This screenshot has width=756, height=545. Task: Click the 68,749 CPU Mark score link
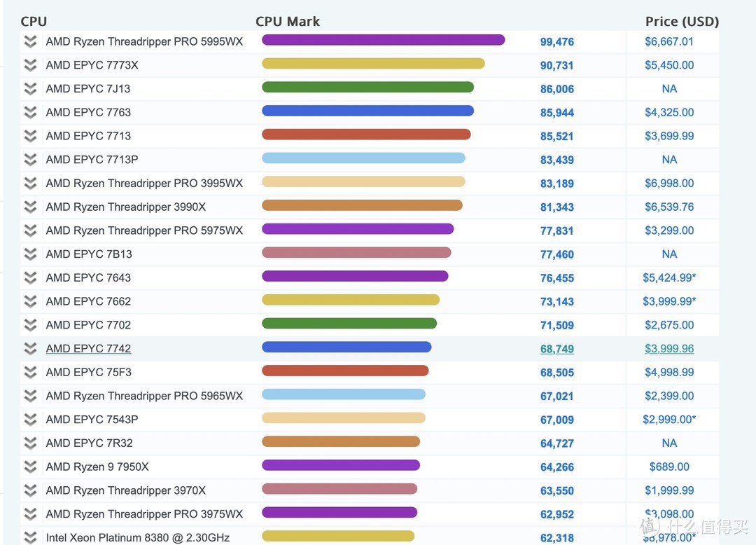[556, 348]
